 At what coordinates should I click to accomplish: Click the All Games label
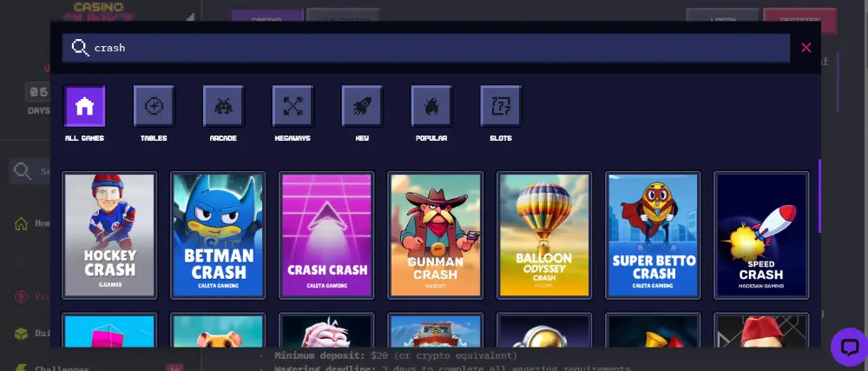click(85, 138)
